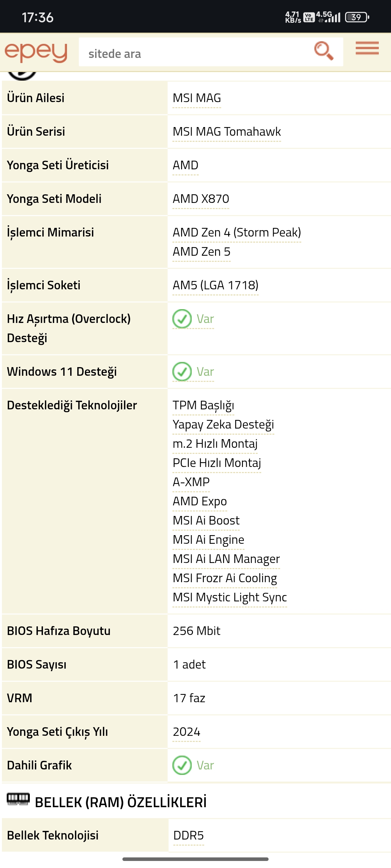The width and height of the screenshot is (391, 868).
Task: Tap the MSI Mystic Light Sync link
Action: pos(229,598)
